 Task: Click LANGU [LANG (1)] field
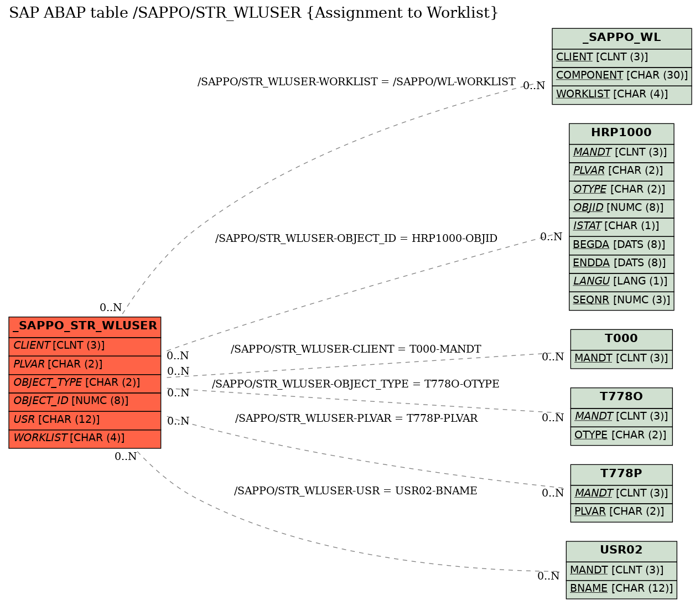click(621, 282)
